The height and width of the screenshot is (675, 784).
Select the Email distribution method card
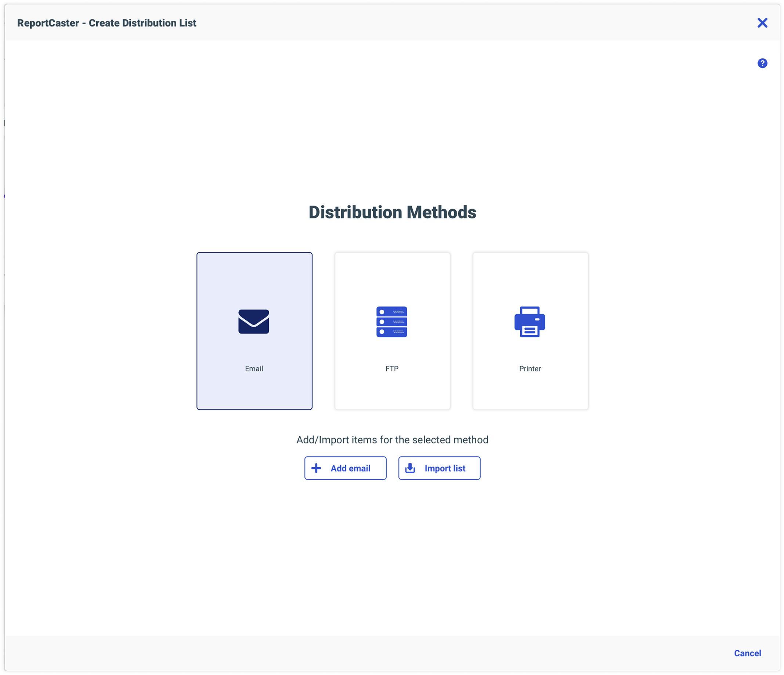pos(254,331)
